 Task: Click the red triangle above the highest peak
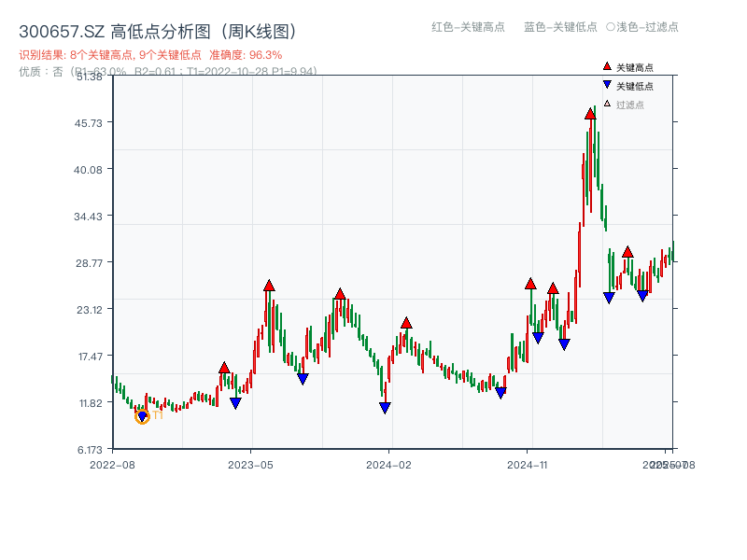(x=589, y=112)
